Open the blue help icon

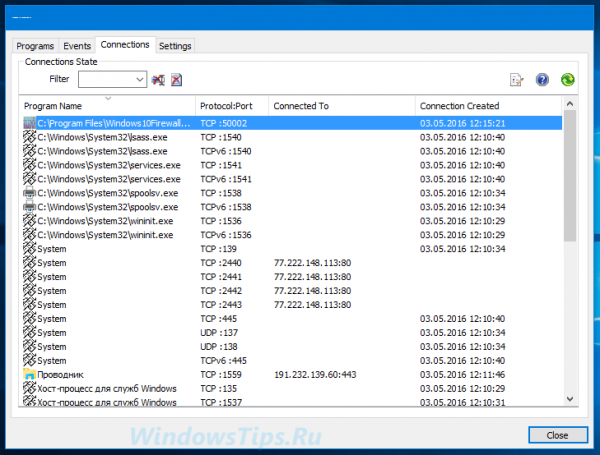click(x=542, y=80)
